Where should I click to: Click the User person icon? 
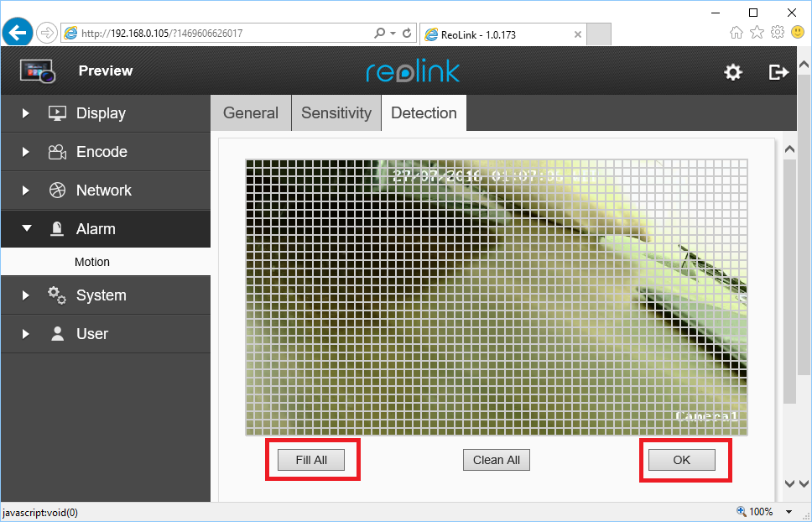57,334
